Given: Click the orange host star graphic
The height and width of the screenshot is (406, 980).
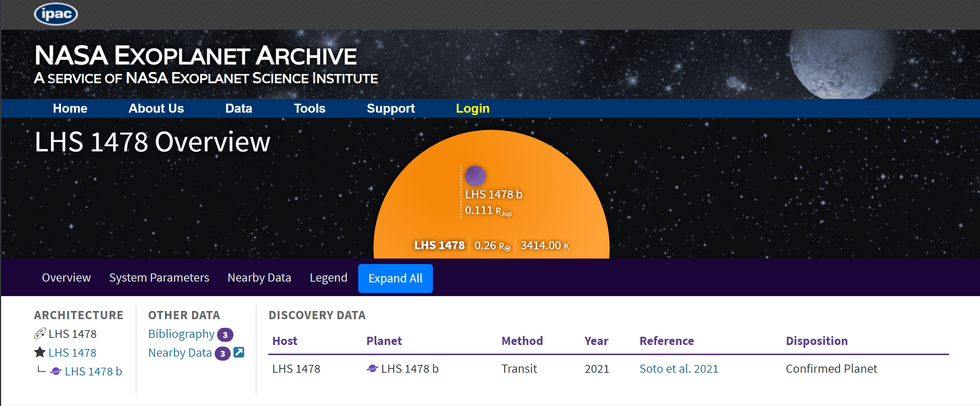Looking at the screenshot, I should click(x=491, y=194).
